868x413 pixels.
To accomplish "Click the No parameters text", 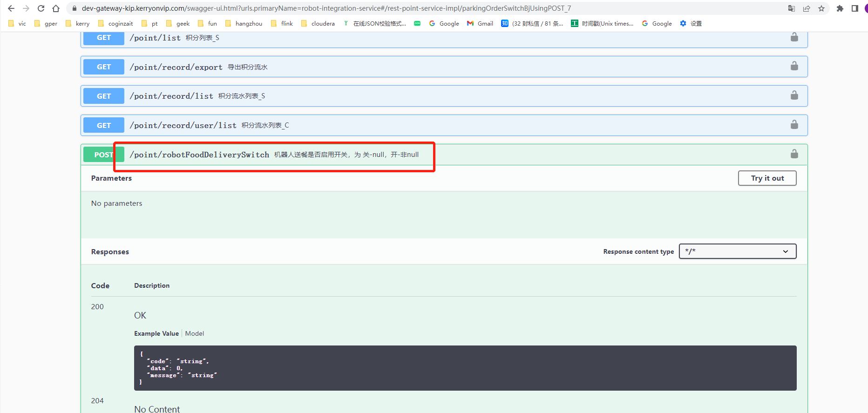I will [x=116, y=203].
